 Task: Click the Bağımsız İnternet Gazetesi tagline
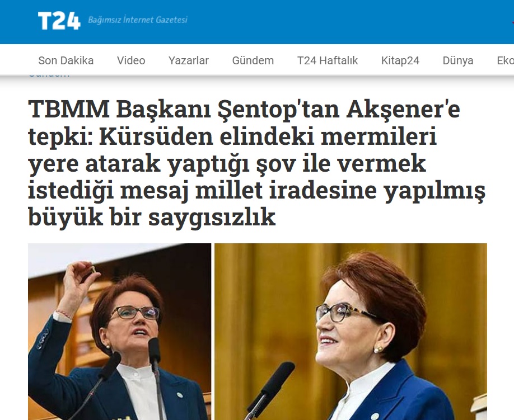click(x=138, y=20)
